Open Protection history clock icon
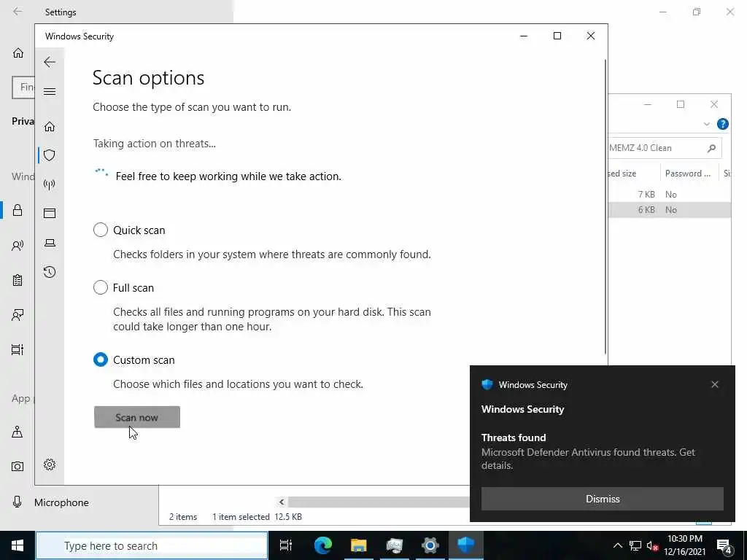 (50, 272)
